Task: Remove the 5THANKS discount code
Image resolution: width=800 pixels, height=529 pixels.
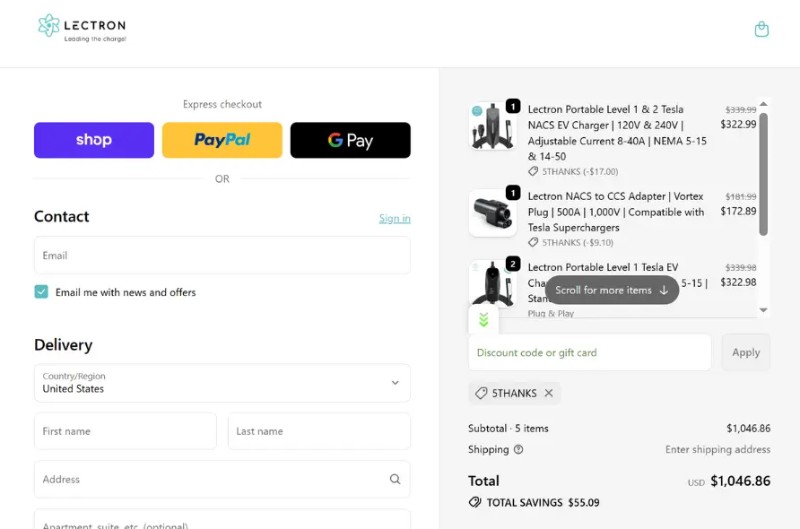Action: click(x=548, y=393)
